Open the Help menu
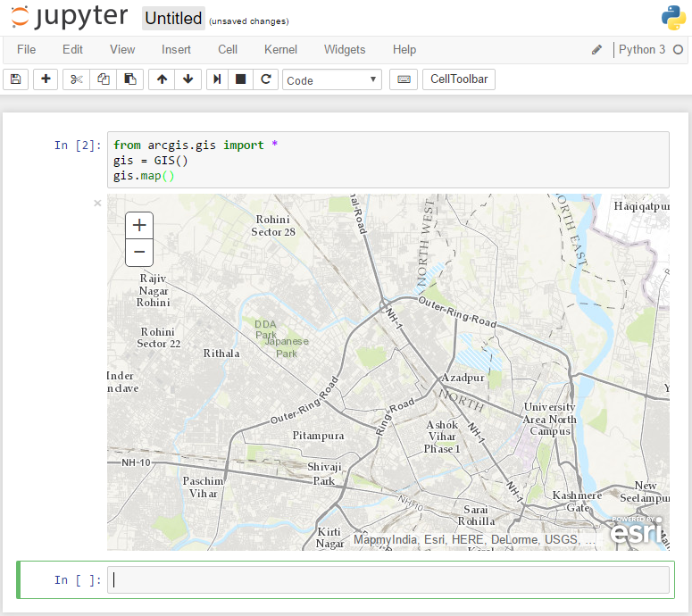This screenshot has height=616, width=692. pos(404,49)
